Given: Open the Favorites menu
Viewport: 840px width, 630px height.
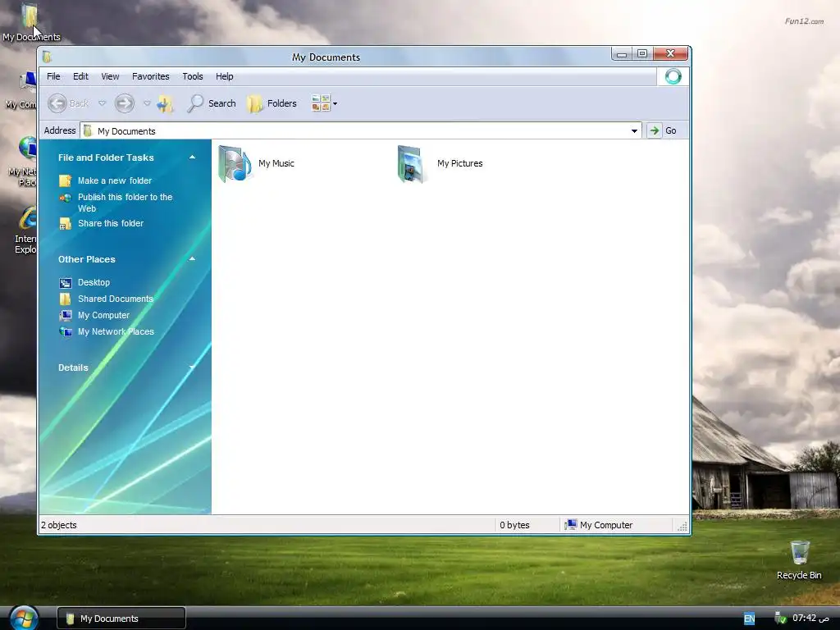Looking at the screenshot, I should click(x=151, y=76).
